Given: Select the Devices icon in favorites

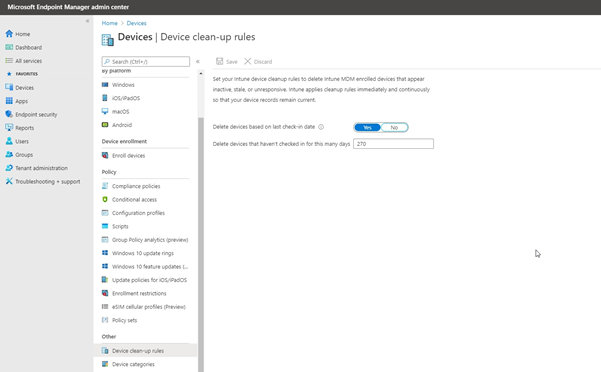Looking at the screenshot, I should pos(9,87).
